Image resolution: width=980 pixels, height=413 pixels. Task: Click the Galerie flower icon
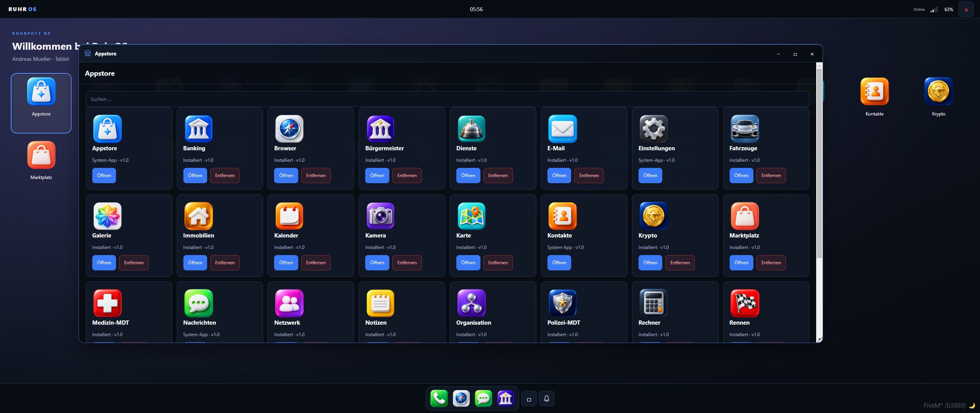pyautogui.click(x=107, y=216)
